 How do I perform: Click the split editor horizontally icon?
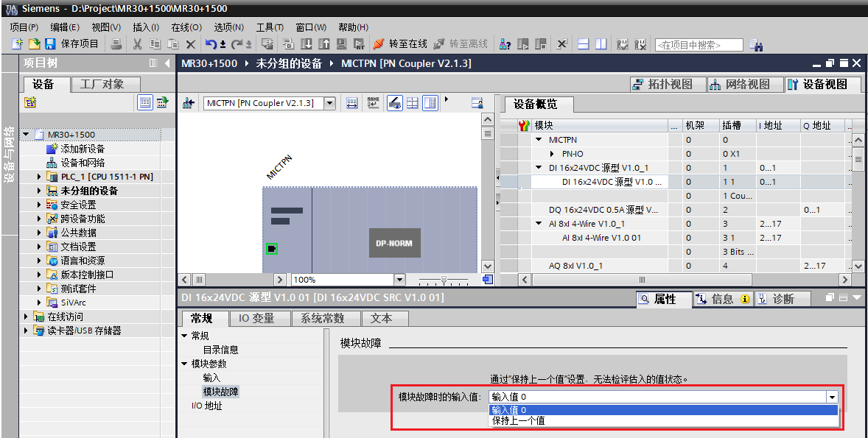tap(584, 44)
